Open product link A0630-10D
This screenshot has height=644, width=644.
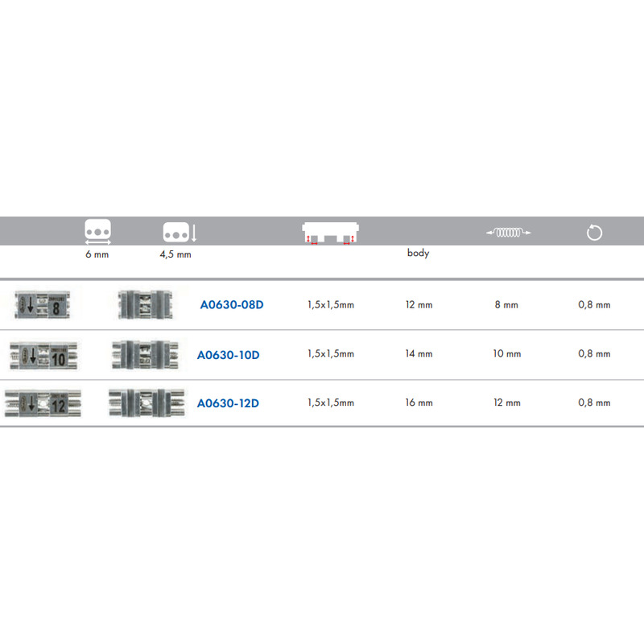pos(229,355)
